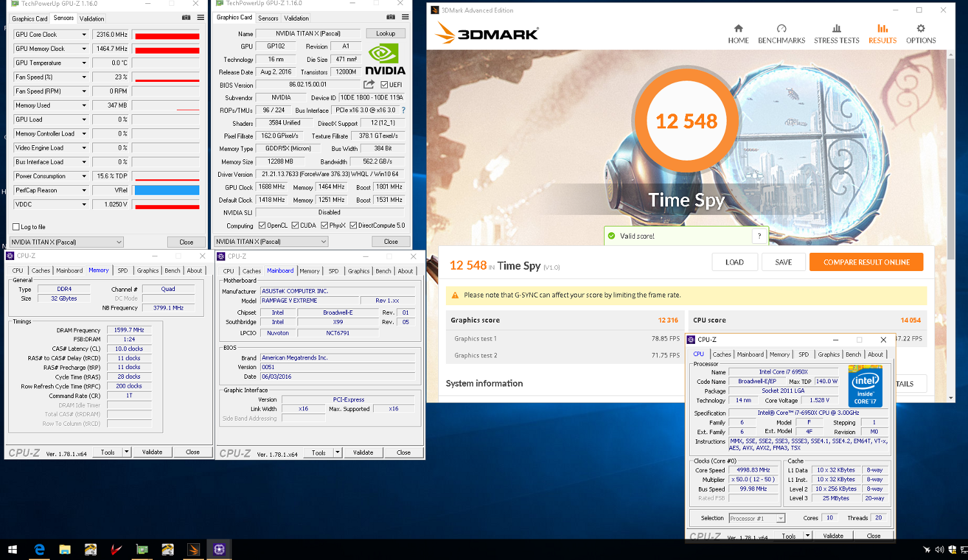
Task: Click camera screenshot icon in GPU-Z Sensors window
Action: pos(187,18)
